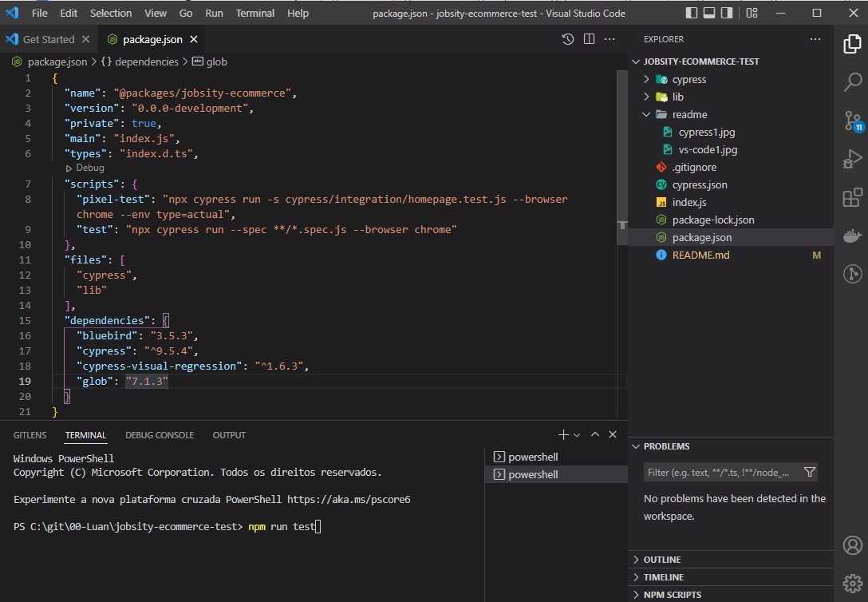Open the Edit menu
The height and width of the screenshot is (602, 868).
69,13
